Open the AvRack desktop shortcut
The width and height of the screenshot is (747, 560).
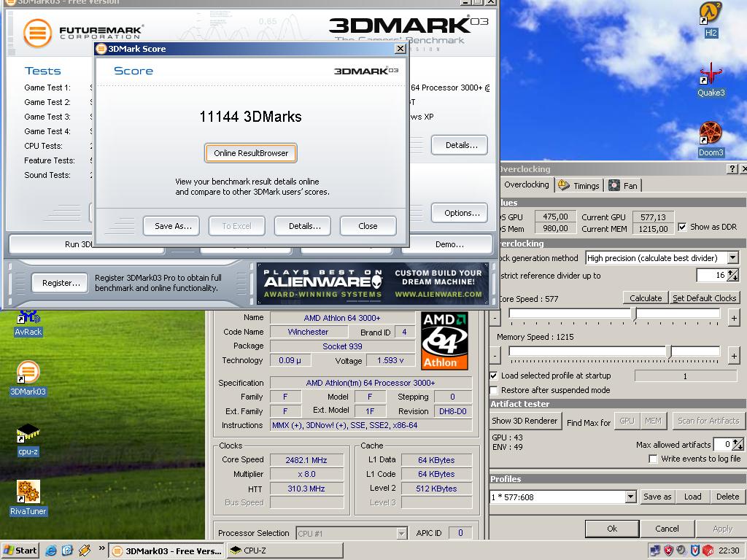28,324
